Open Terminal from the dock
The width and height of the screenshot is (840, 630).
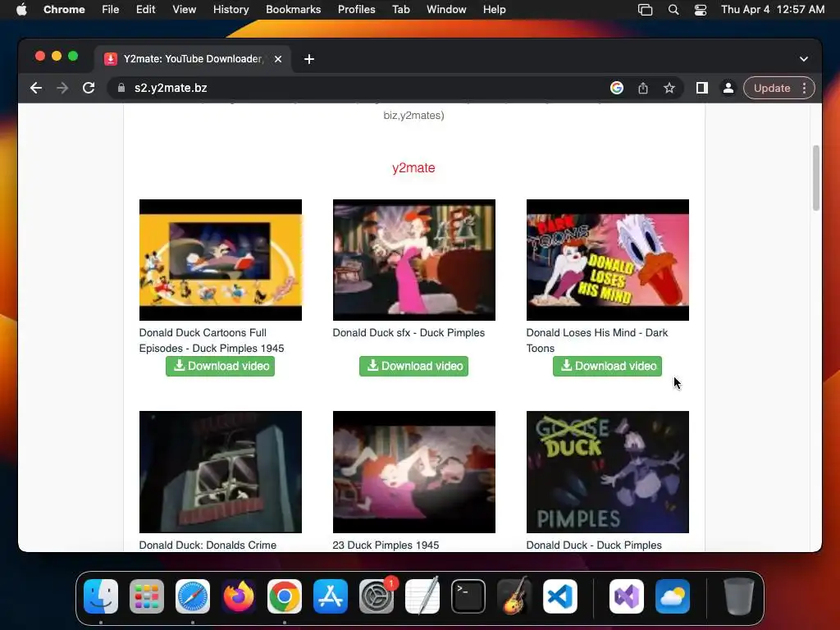(468, 596)
